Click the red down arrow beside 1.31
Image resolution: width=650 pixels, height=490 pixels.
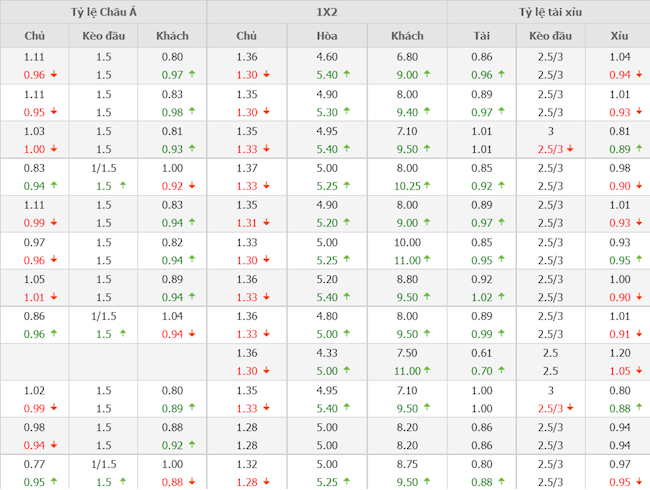[267, 222]
